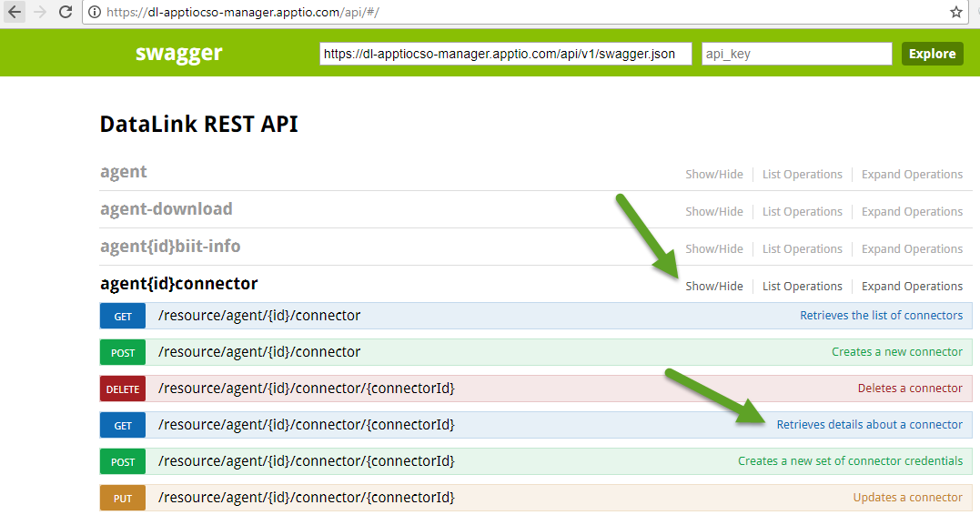Click Expand Operations for agent{id}connector
This screenshot has height=515, width=980.
[912, 287]
